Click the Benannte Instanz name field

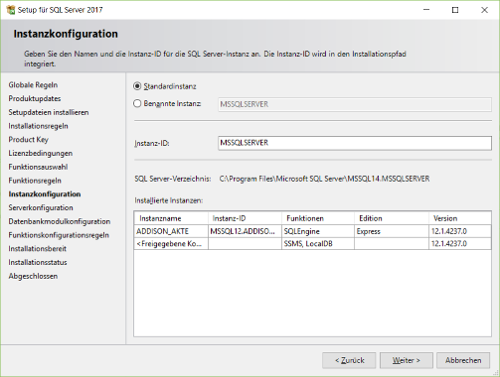click(x=355, y=104)
